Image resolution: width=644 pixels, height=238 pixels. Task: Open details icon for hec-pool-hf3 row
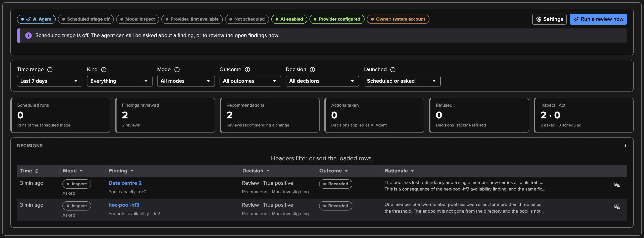617,207
